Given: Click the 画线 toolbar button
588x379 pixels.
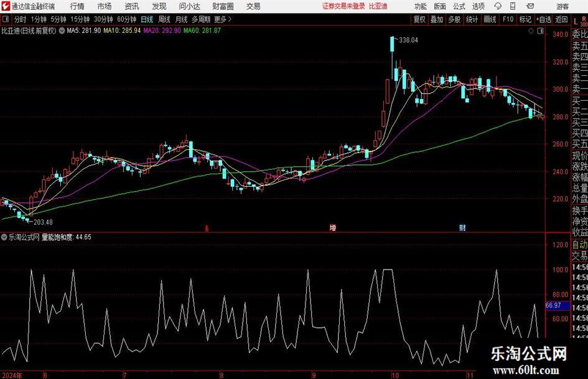Looking at the screenshot, I should (x=490, y=19).
